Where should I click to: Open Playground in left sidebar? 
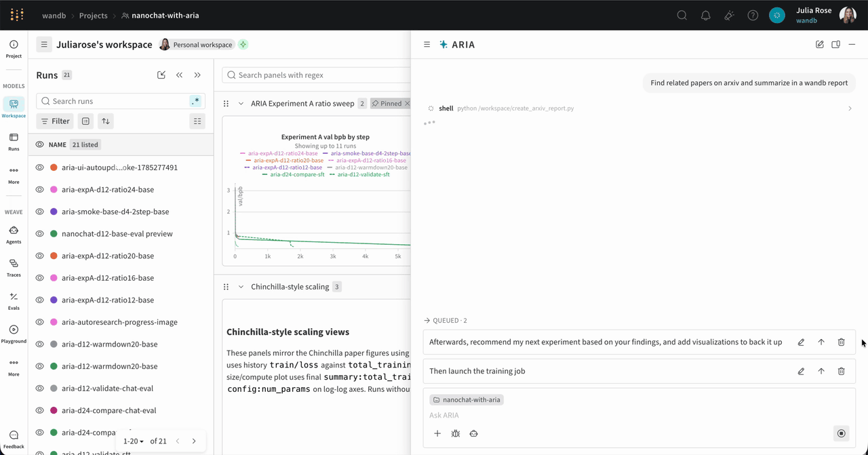pyautogui.click(x=14, y=334)
